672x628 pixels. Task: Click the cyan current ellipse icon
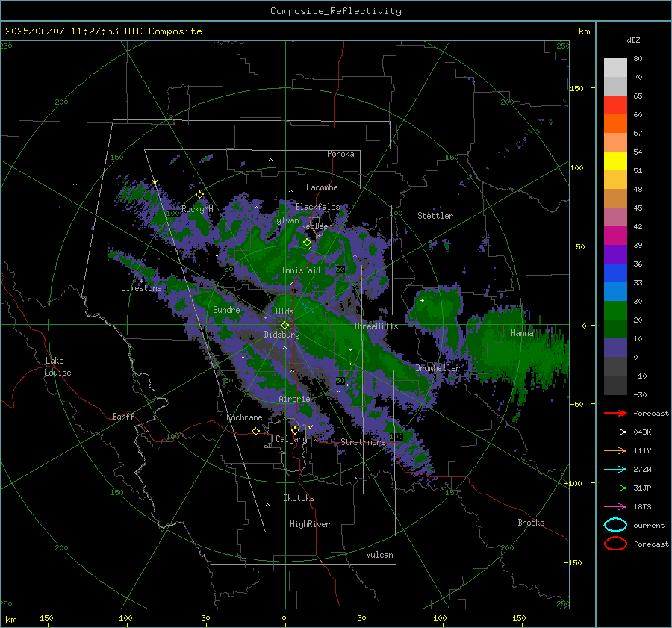[615, 525]
